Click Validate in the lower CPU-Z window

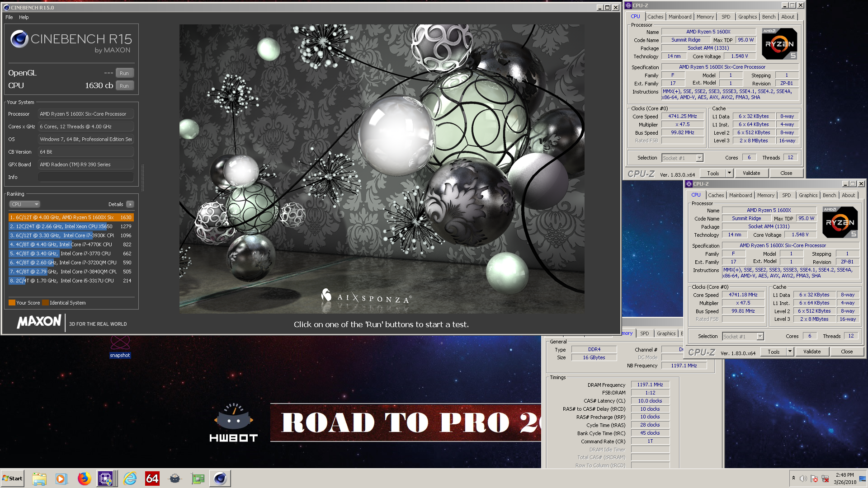(x=812, y=352)
